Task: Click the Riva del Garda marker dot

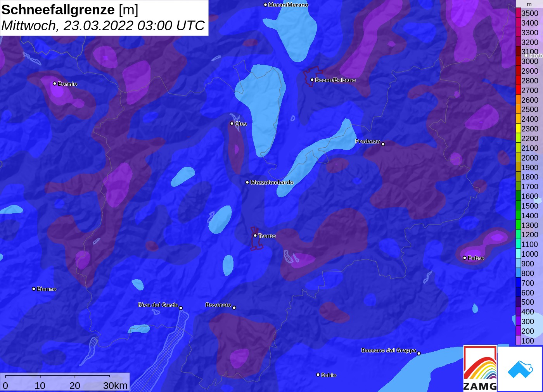Action: 181,308
